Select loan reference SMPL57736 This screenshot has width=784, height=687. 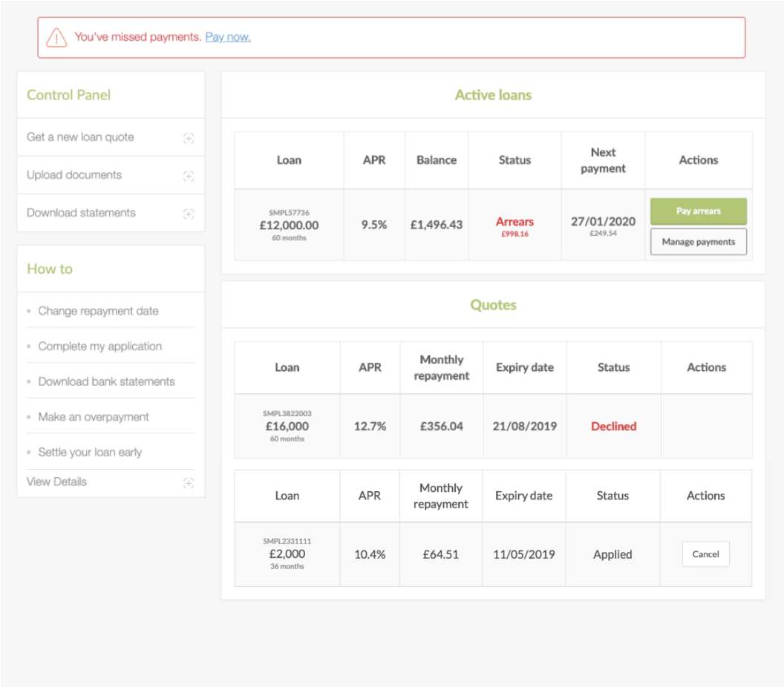(289, 213)
